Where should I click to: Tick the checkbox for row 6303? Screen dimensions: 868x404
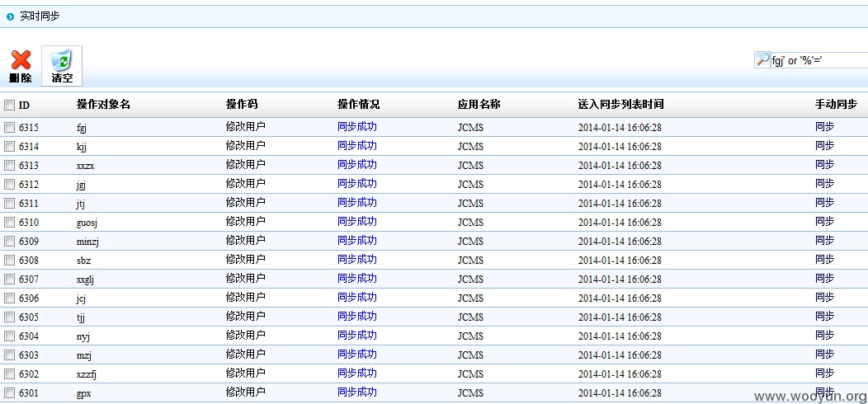[x=9, y=355]
